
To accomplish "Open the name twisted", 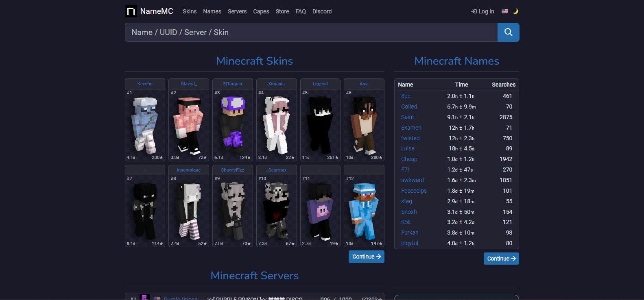I will [x=410, y=138].
